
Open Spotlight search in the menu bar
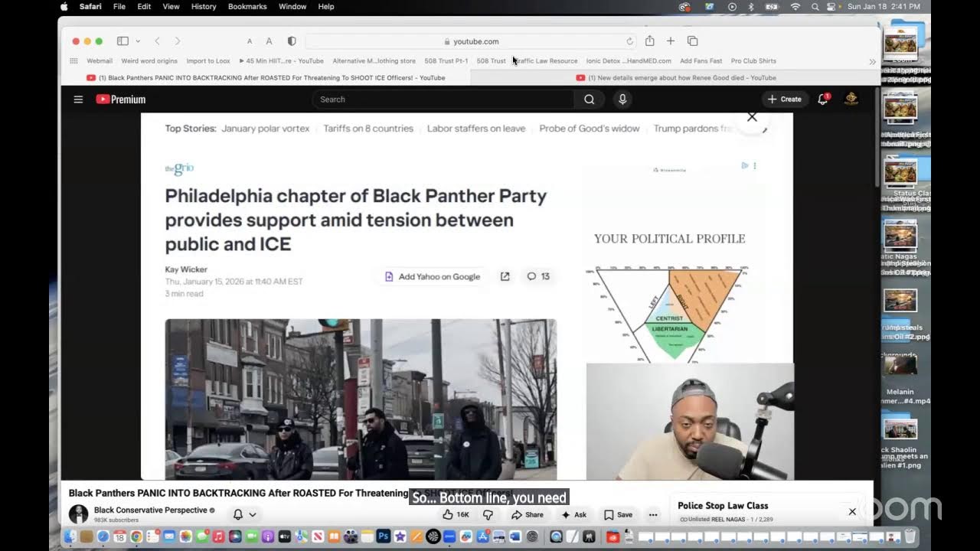(815, 7)
